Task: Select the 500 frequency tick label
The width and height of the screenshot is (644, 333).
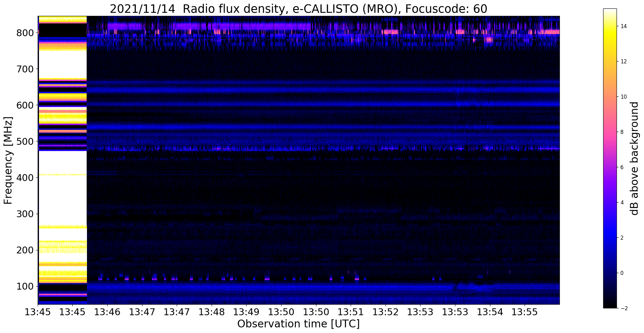Action: pyautogui.click(x=25, y=141)
